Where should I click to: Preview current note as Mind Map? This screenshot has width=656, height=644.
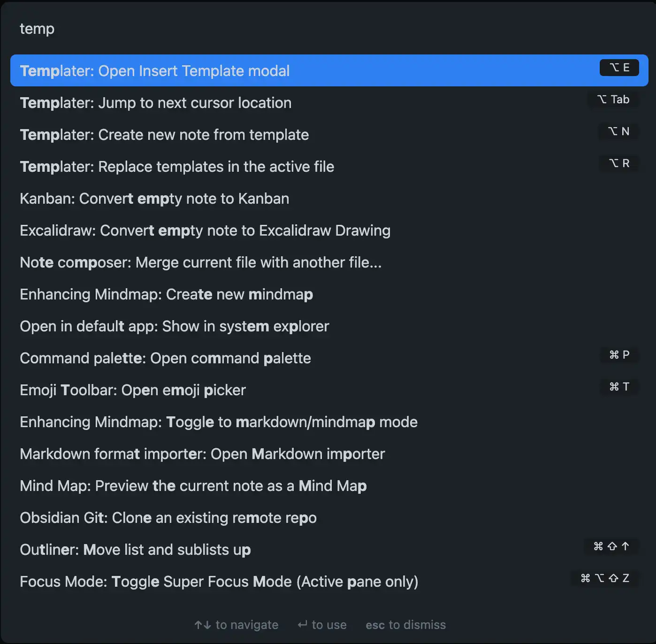193,486
